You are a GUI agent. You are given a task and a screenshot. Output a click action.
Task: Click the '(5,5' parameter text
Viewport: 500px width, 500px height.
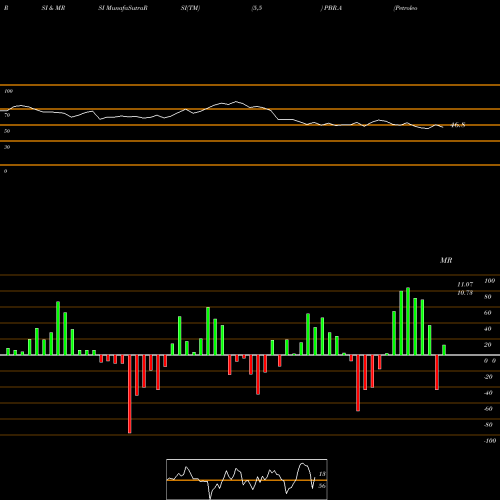pyautogui.click(x=257, y=8)
